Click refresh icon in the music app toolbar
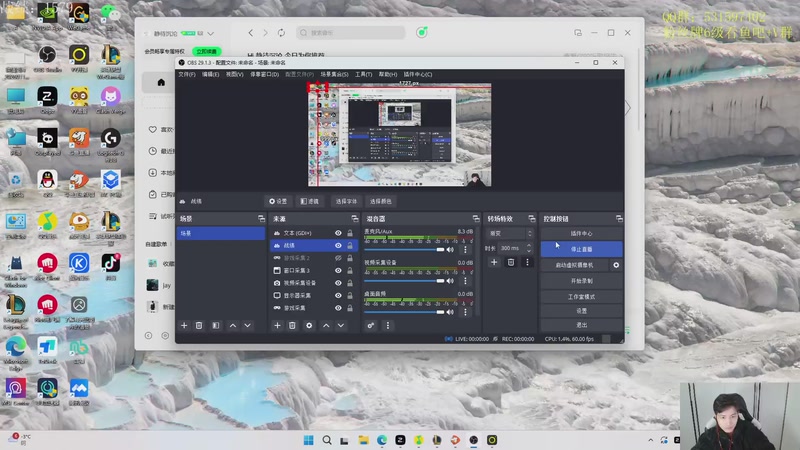The height and width of the screenshot is (450, 800). [281, 33]
